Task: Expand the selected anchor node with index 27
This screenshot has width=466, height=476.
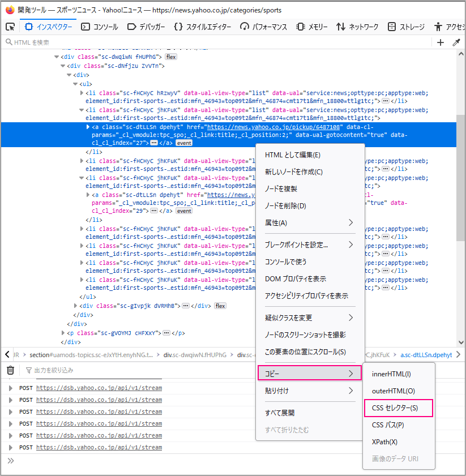Action: pyautogui.click(x=88, y=127)
